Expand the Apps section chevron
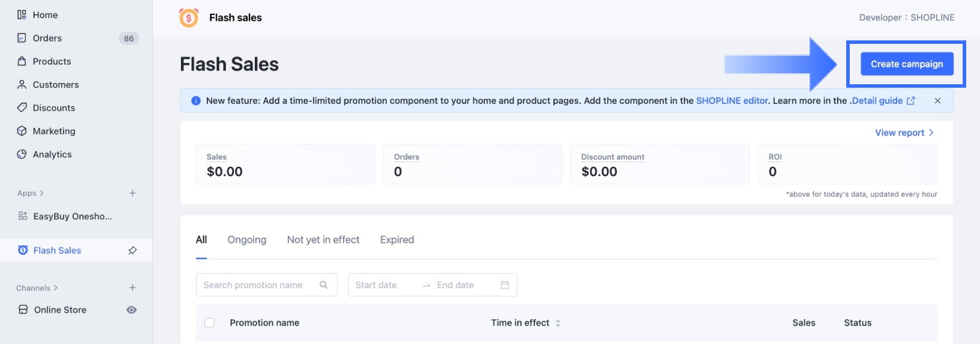The width and height of the screenshot is (980, 344). [42, 193]
